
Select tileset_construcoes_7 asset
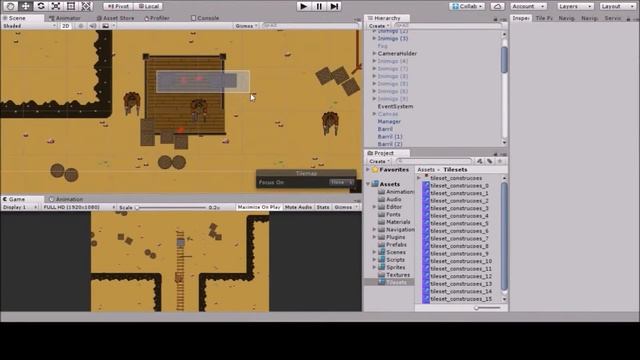pos(459,238)
